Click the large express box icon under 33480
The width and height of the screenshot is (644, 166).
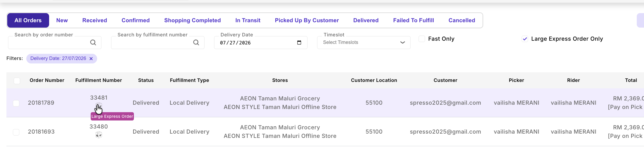pyautogui.click(x=99, y=135)
